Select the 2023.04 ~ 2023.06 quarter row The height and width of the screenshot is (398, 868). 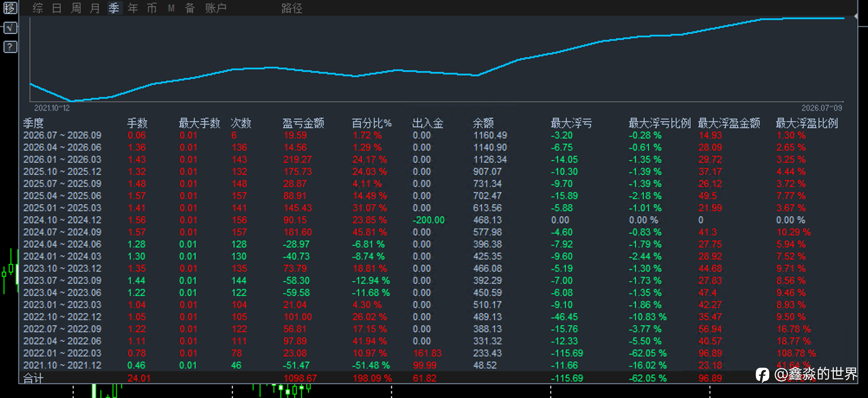438,293
